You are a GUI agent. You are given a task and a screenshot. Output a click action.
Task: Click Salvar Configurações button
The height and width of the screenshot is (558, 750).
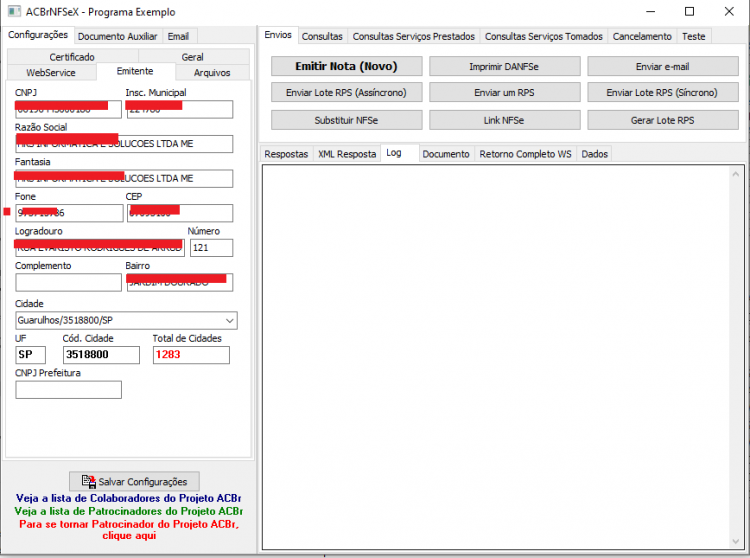coord(134,481)
